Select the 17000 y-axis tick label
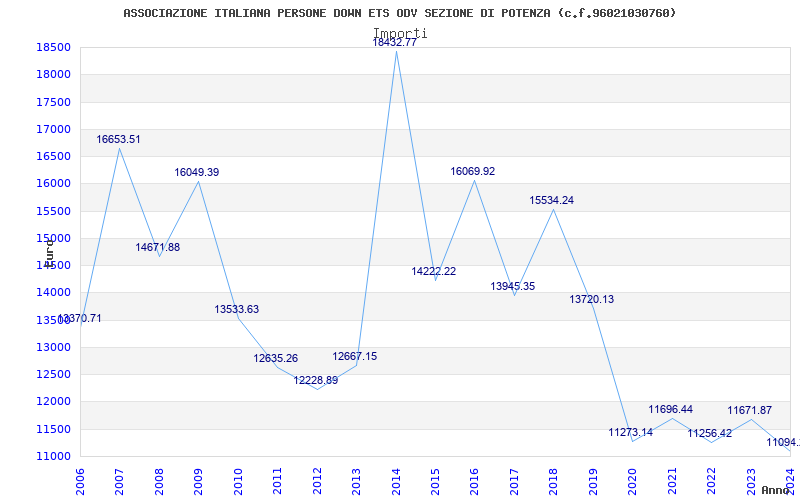The image size is (800, 500). 53,130
